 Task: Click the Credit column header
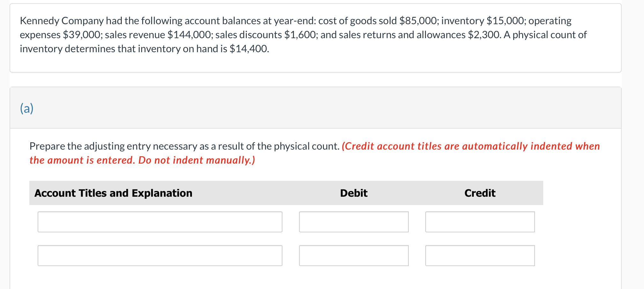[x=479, y=193]
